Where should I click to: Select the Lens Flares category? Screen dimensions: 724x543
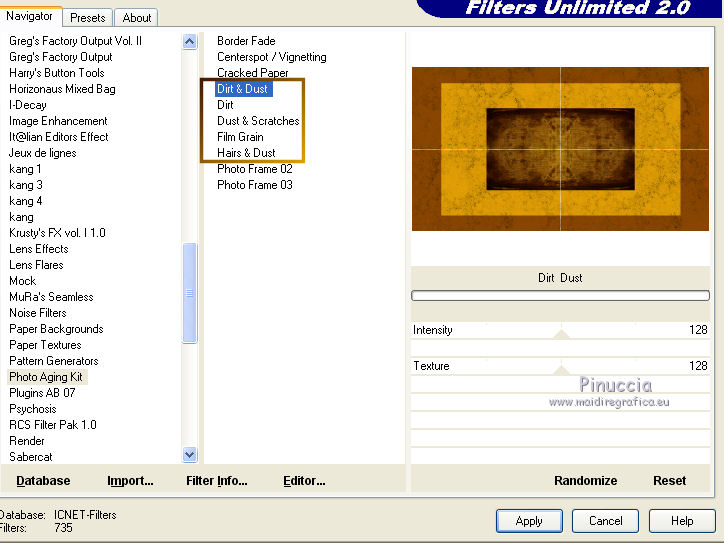click(36, 265)
